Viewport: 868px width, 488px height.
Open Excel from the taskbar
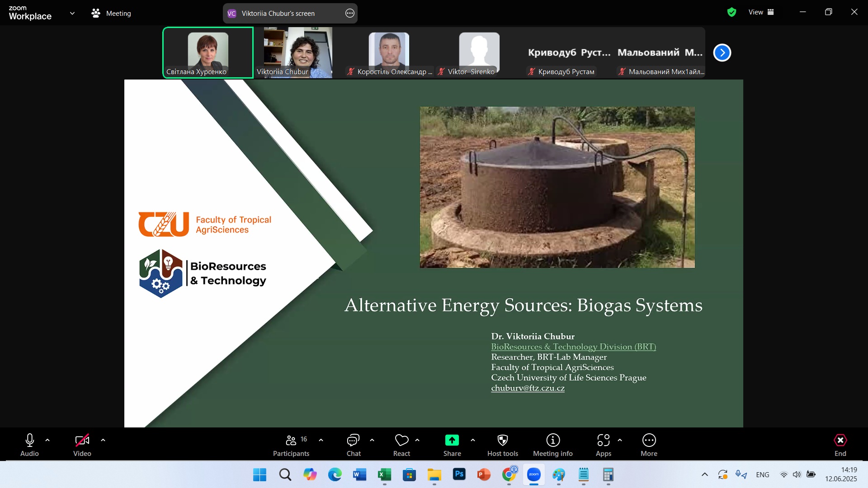tap(385, 475)
